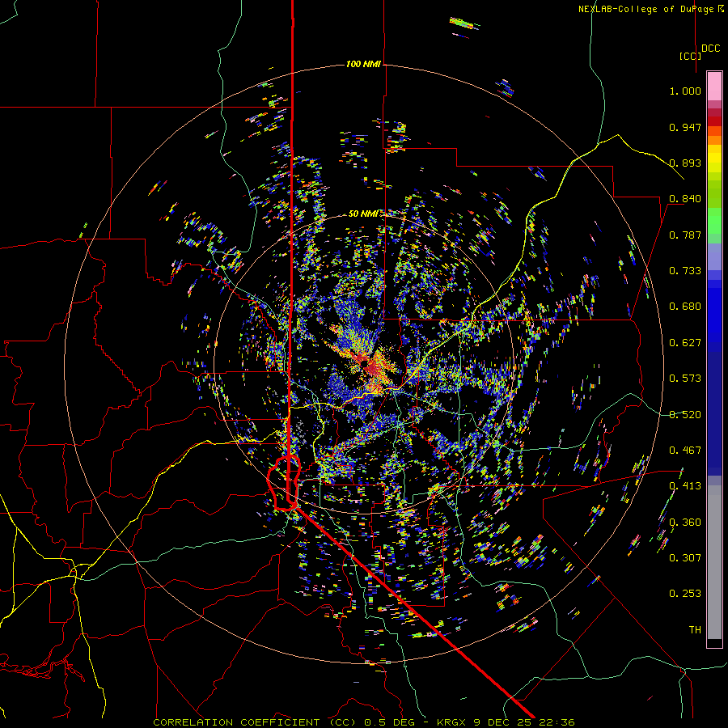
Task: Select the 0.947 scale value
Action: click(685, 127)
